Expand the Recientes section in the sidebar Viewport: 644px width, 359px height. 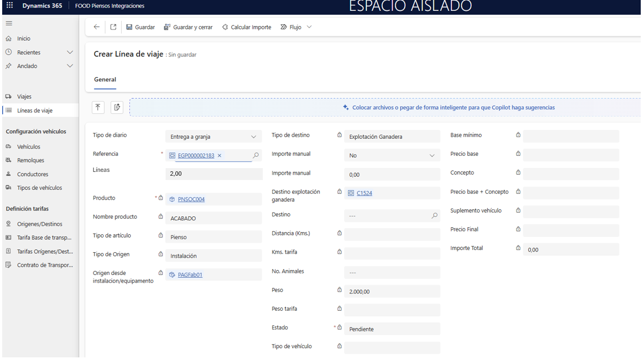pyautogui.click(x=70, y=53)
